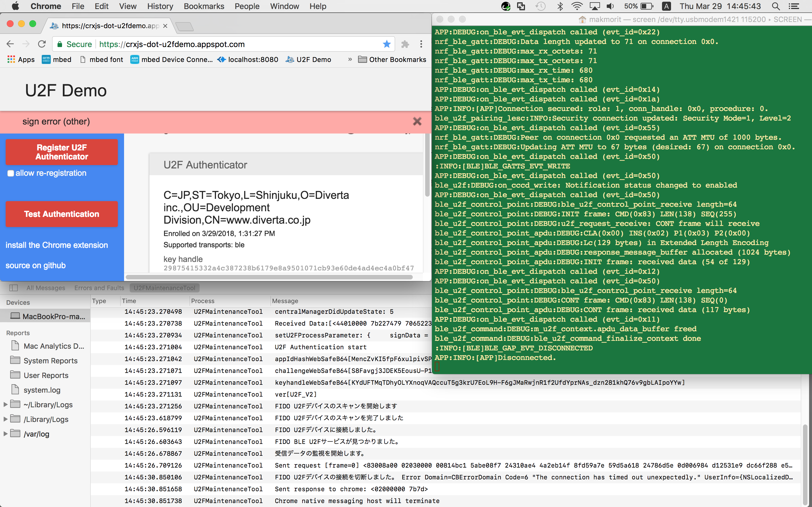Open the Chrome extensions puzzle icon
The width and height of the screenshot is (812, 507).
point(405,44)
